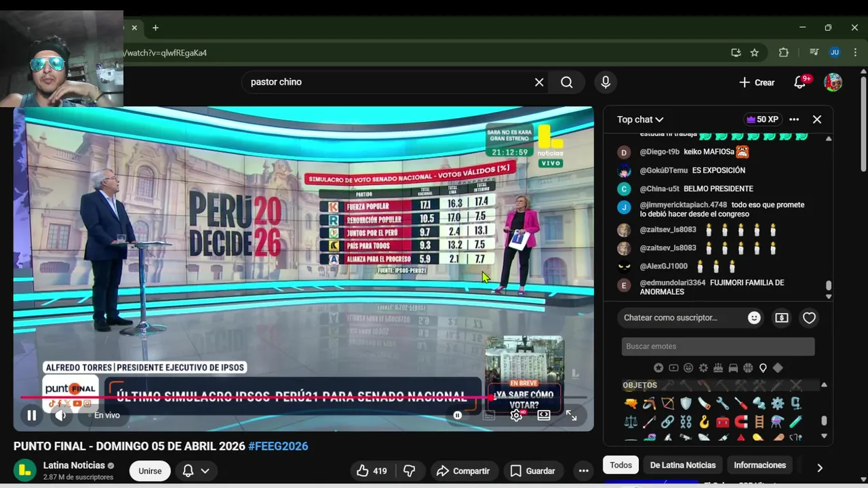Click emoji list scroll-up arrow

click(824, 385)
